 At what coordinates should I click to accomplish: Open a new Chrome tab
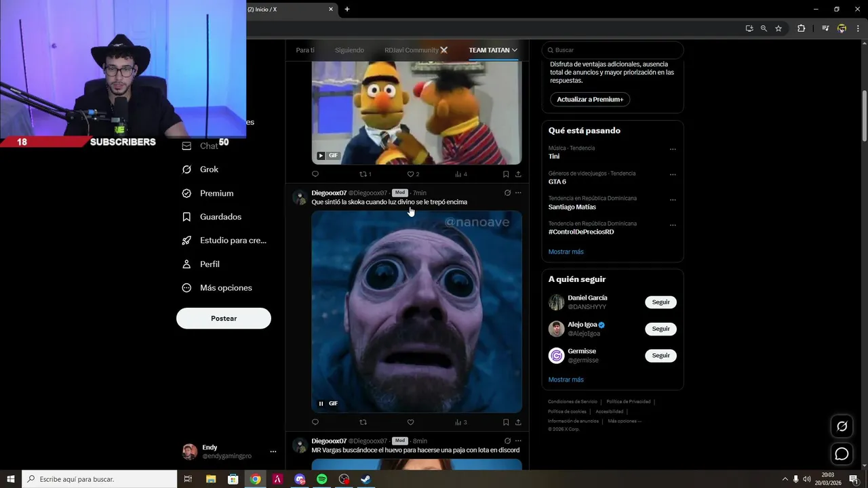click(347, 9)
